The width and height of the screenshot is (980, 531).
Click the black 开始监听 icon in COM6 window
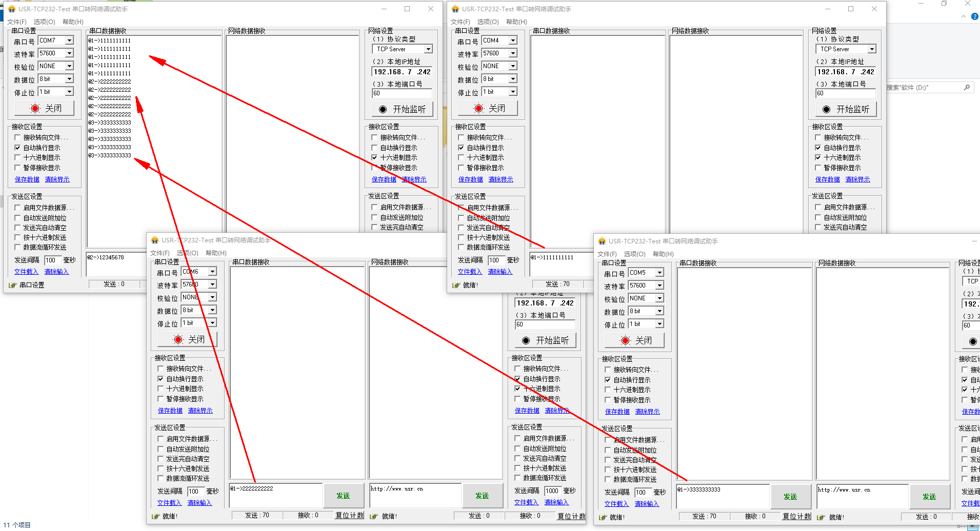click(526, 341)
